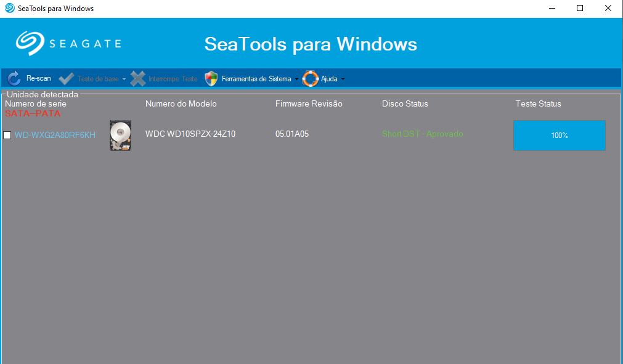Close the SeaTools para Windows window
Screen dimensions: 623x364
point(608,9)
